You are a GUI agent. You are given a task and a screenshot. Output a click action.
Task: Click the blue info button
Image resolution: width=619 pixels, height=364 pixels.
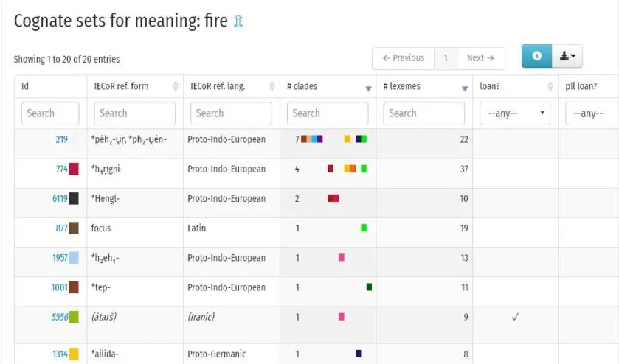[x=536, y=56]
